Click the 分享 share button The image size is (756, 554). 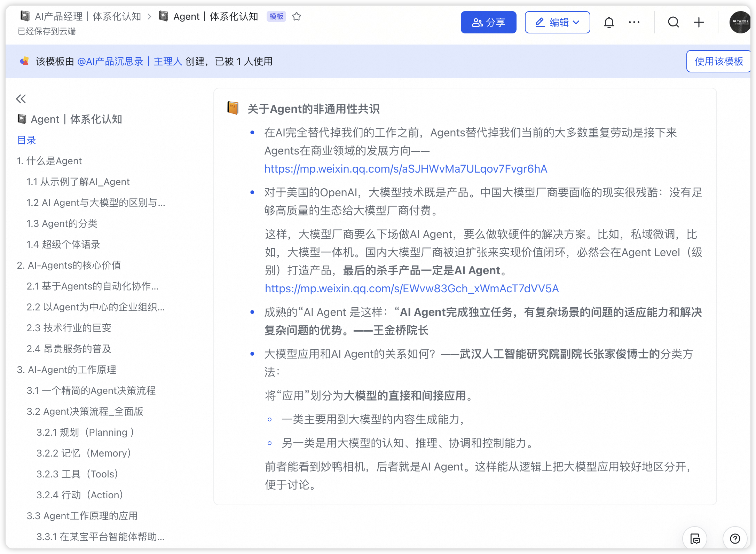pos(488,23)
